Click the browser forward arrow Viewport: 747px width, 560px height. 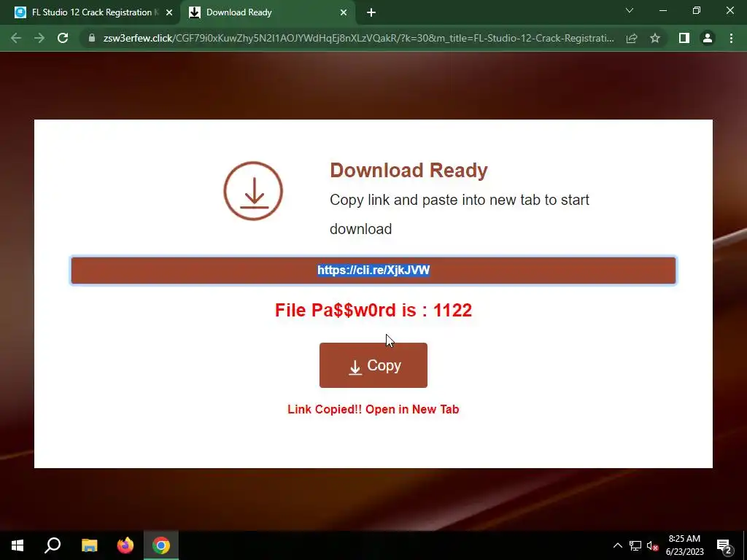39,38
